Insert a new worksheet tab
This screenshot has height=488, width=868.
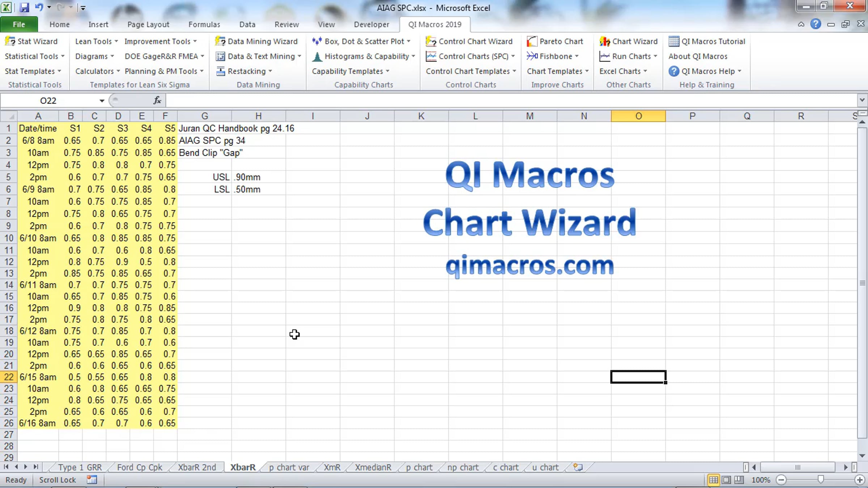(x=578, y=467)
